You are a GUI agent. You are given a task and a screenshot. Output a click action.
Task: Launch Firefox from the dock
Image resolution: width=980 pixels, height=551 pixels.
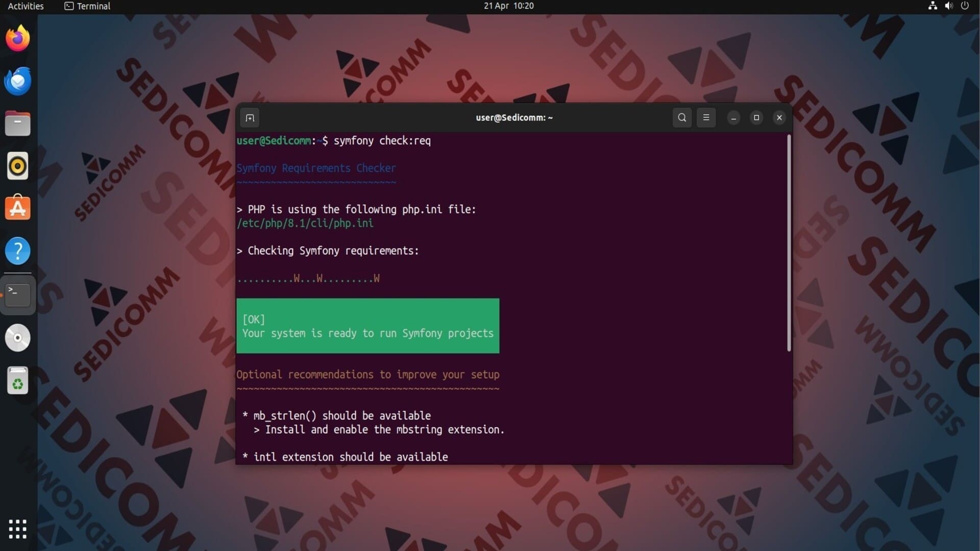point(18,39)
